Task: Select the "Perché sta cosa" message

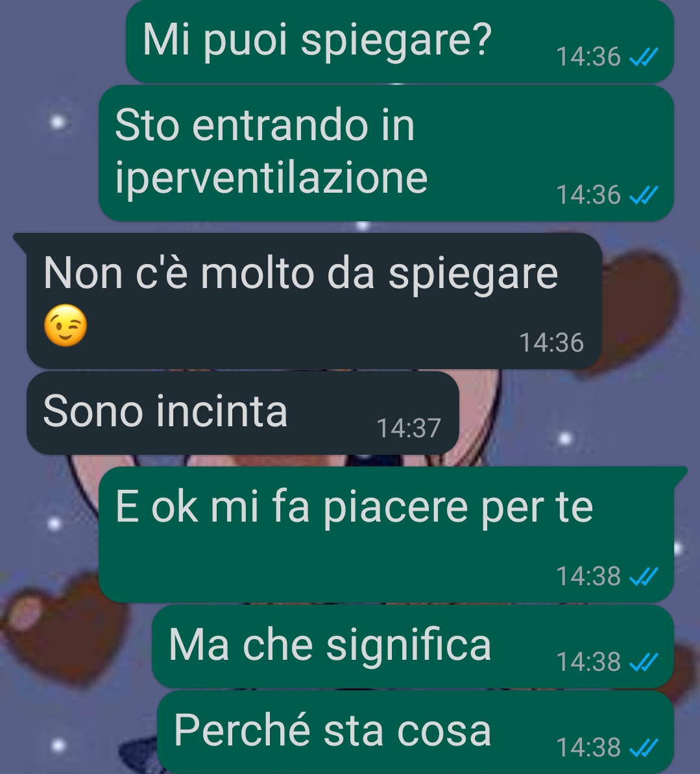Action: coord(416,732)
